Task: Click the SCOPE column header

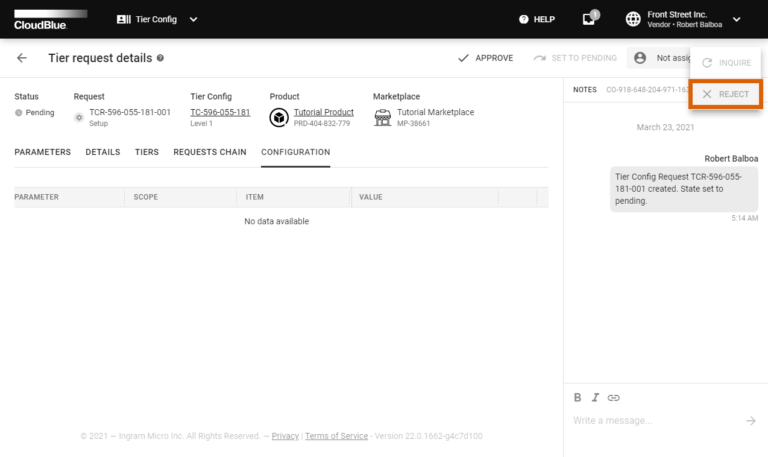Action: coord(145,197)
